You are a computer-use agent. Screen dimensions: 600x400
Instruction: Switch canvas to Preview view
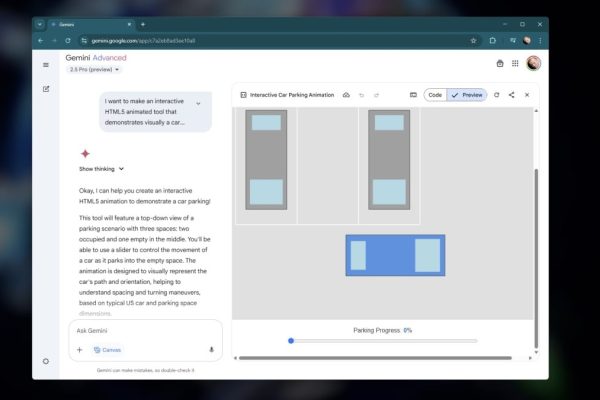tap(467, 95)
